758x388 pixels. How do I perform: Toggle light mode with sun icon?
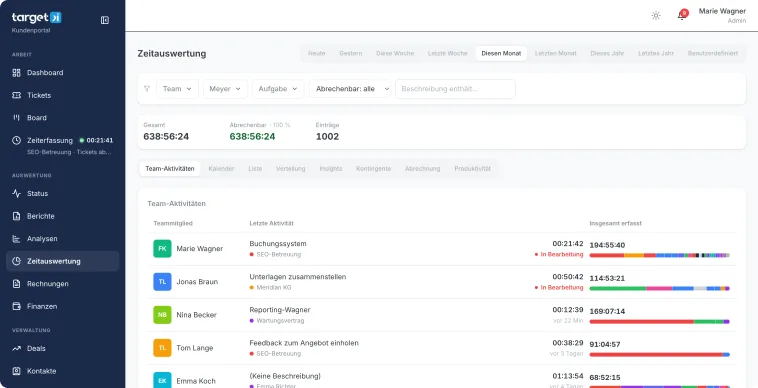(656, 15)
